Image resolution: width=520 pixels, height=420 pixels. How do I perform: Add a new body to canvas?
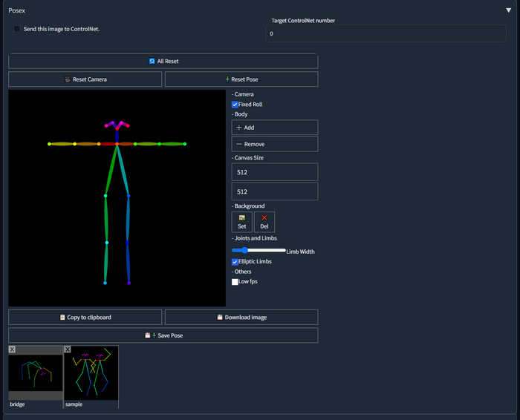point(274,128)
